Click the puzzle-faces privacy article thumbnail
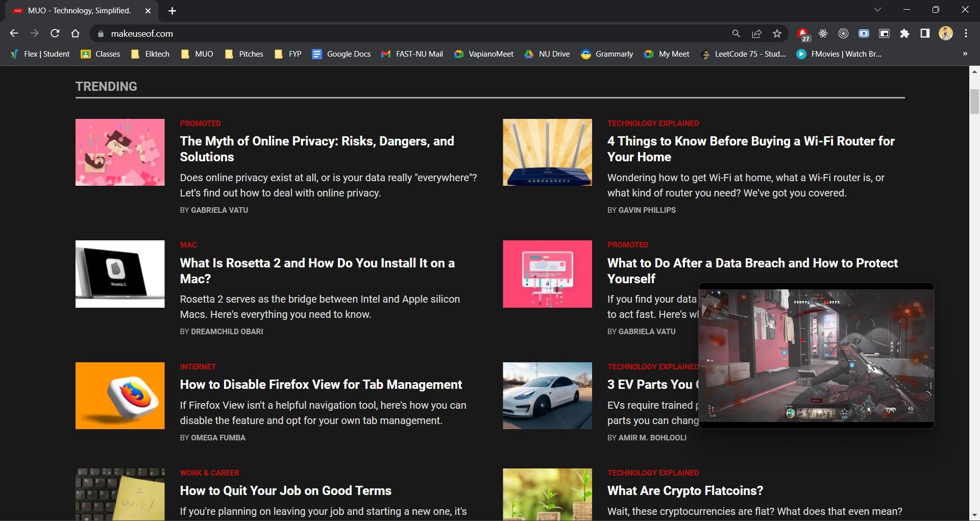 coord(120,152)
